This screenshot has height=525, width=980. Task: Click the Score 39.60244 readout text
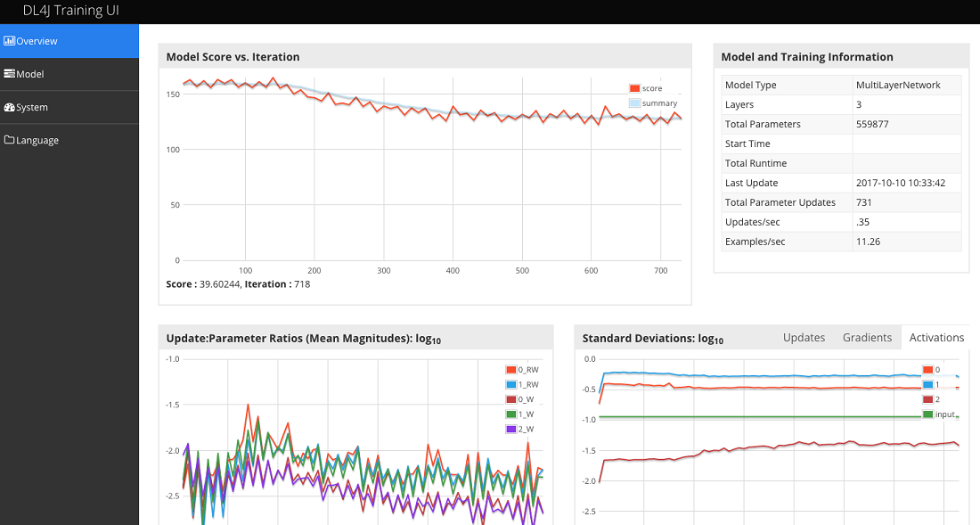pyautogui.click(x=203, y=283)
